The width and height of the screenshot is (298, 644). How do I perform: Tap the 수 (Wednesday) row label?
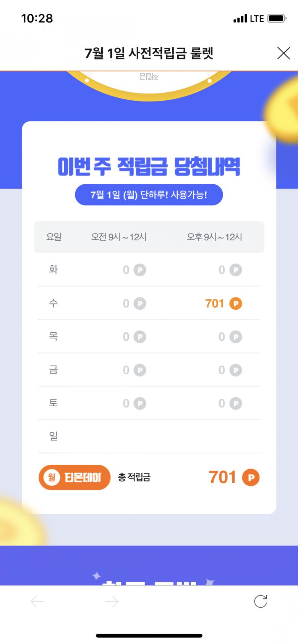click(x=53, y=303)
